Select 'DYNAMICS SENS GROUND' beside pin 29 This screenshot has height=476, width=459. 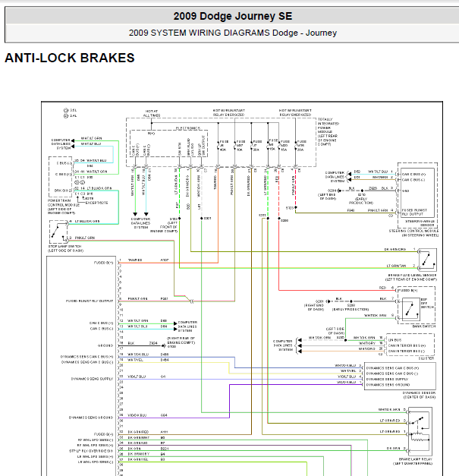91,418
